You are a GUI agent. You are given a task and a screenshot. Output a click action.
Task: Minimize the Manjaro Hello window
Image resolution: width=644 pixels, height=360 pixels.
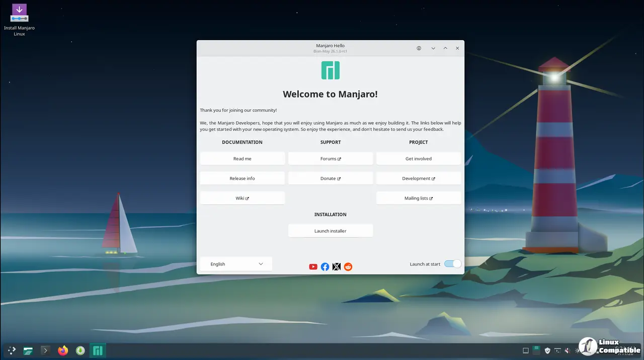[433, 48]
